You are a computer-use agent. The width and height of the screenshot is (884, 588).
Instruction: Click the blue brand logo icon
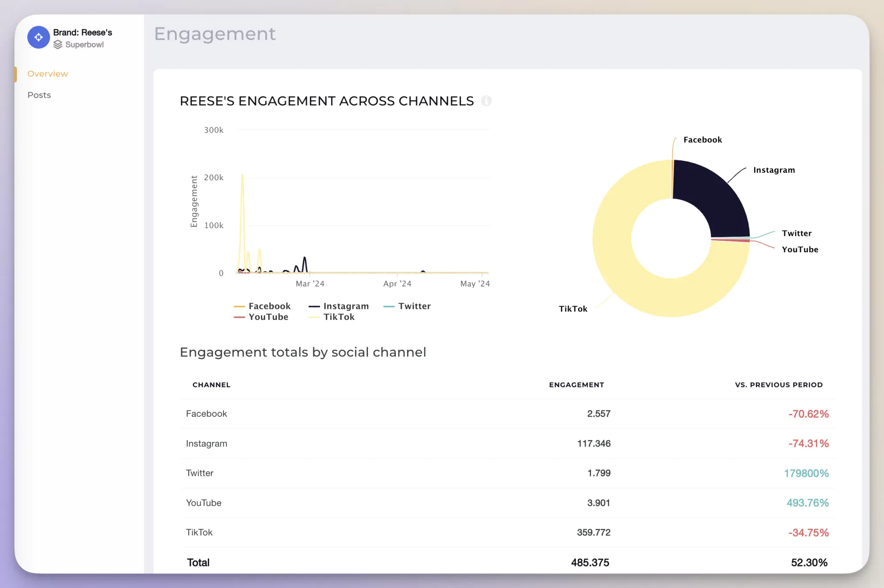tap(38, 37)
